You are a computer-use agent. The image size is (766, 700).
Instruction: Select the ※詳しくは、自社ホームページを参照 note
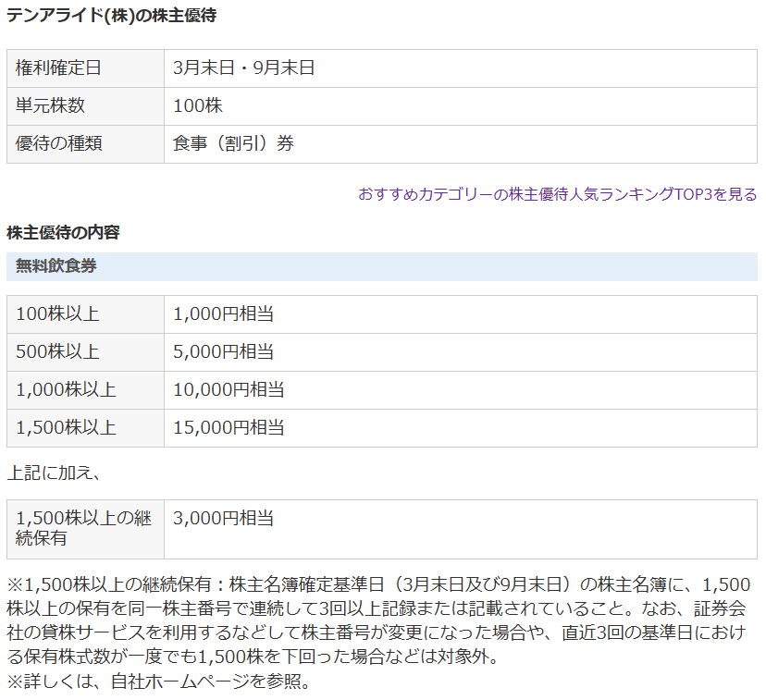tap(159, 681)
